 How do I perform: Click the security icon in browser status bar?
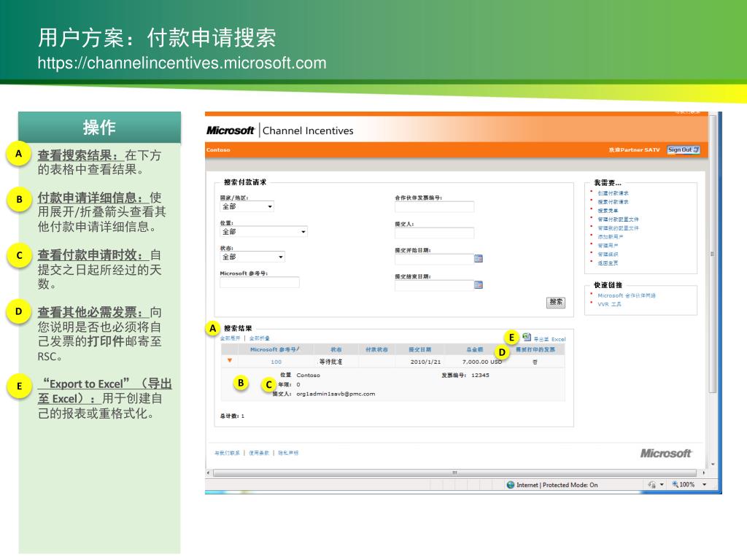651,484
